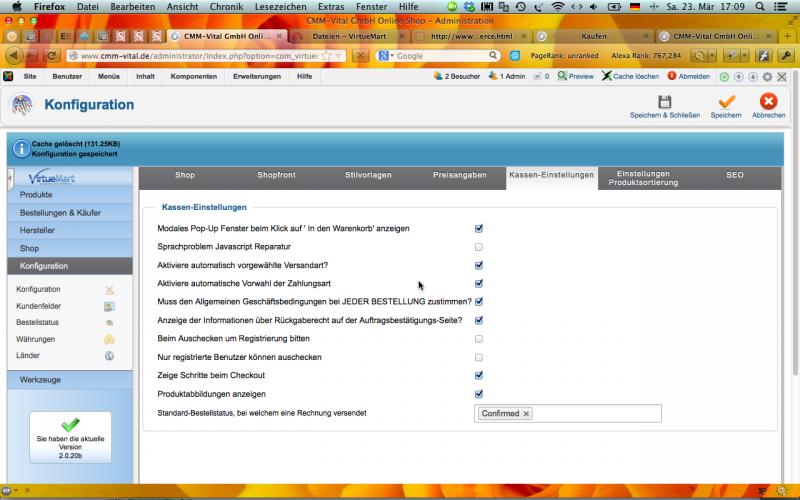The image size is (800, 500).
Task: Click the Speichern & Schließen disk icon
Action: [664, 101]
